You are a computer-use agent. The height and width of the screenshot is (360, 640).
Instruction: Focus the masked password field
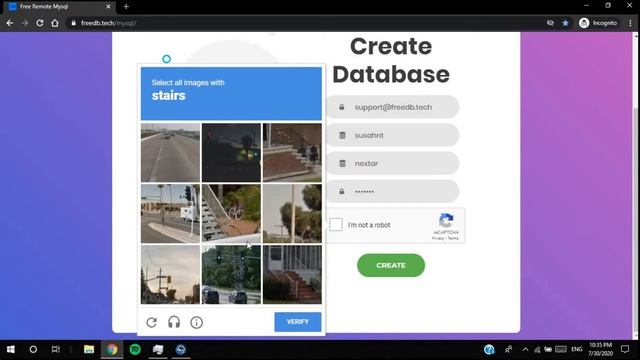[x=393, y=191]
